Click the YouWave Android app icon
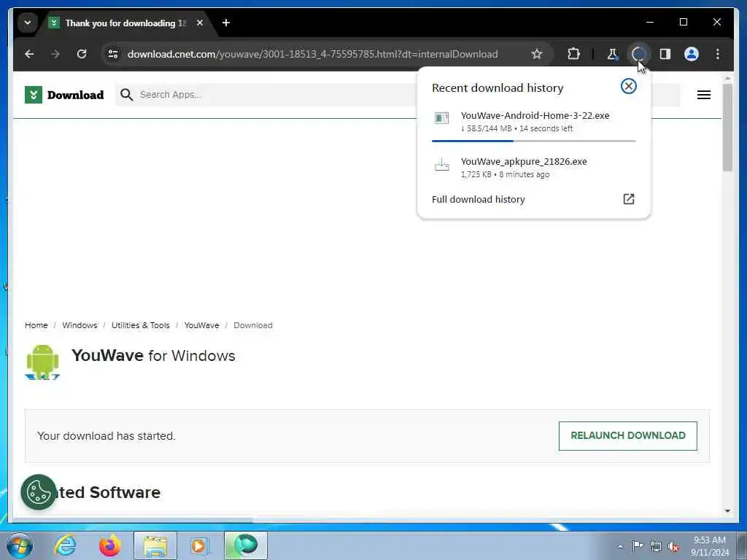 coord(42,362)
